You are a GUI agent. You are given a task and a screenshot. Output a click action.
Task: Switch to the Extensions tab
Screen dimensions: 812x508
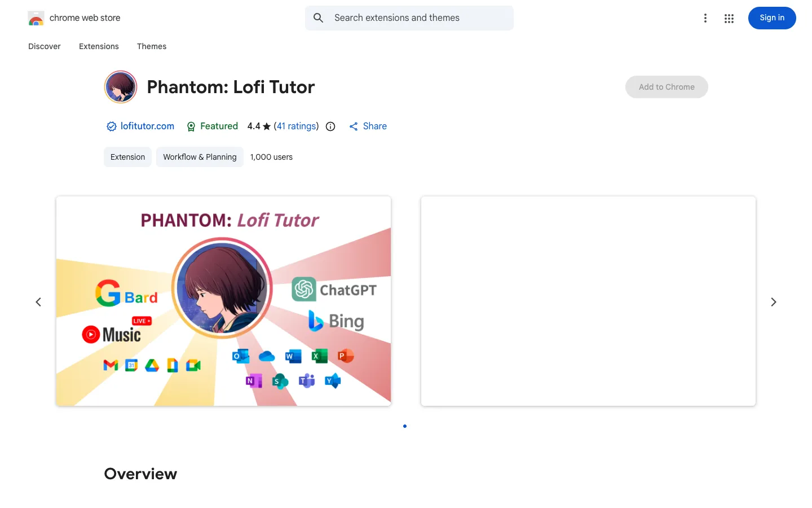[99, 46]
